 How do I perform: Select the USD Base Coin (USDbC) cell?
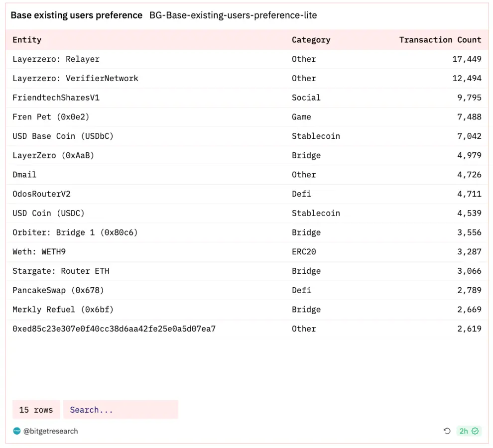click(x=63, y=136)
